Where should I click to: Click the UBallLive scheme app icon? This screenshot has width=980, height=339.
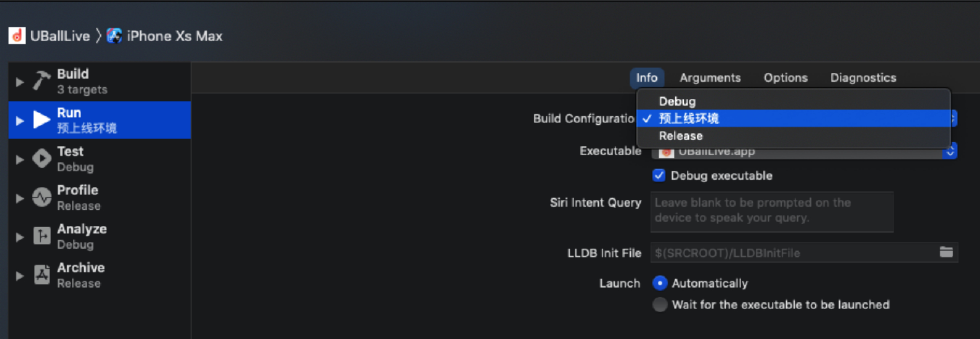point(17,36)
